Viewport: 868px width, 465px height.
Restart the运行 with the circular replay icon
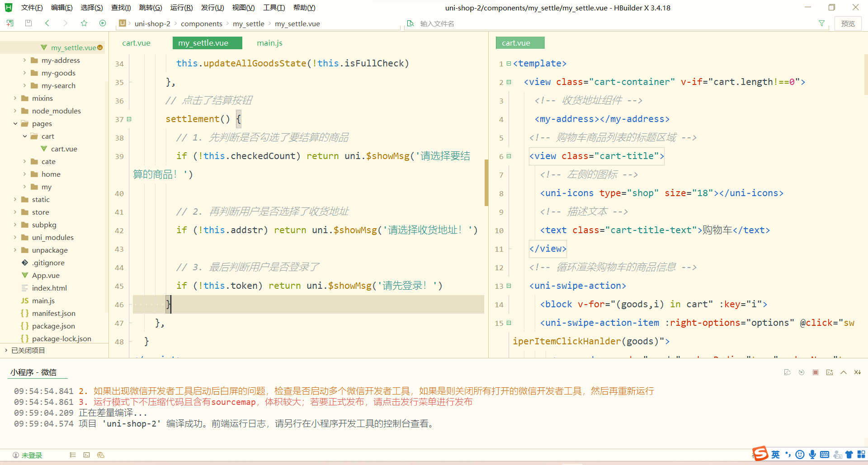pyautogui.click(x=801, y=372)
